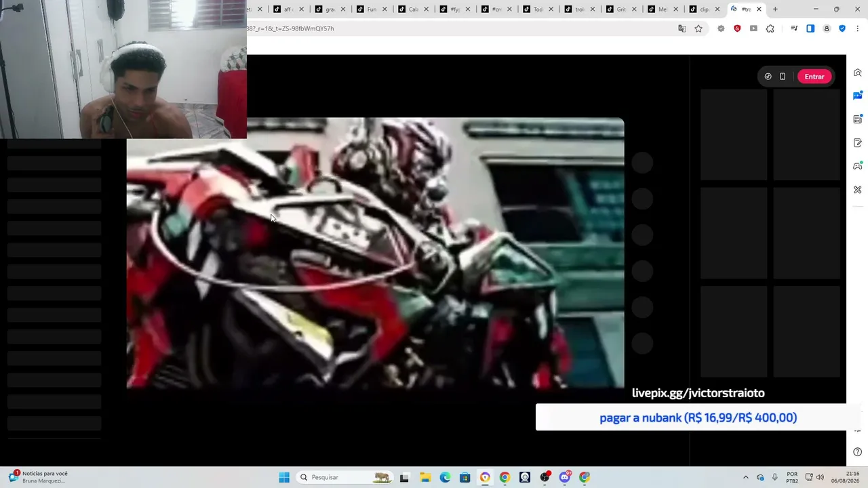Switch to the 'gra' TikTok tab

[x=330, y=9]
